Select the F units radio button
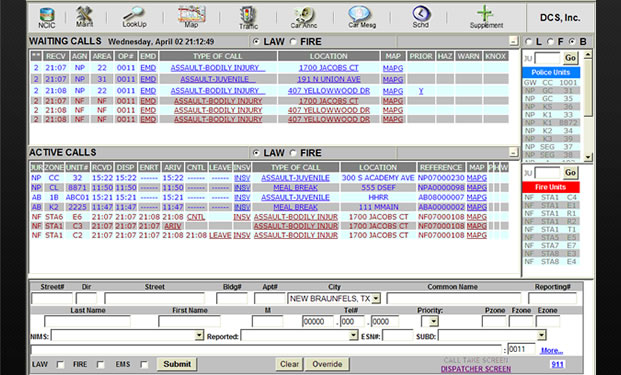The width and height of the screenshot is (621, 375). click(x=550, y=42)
